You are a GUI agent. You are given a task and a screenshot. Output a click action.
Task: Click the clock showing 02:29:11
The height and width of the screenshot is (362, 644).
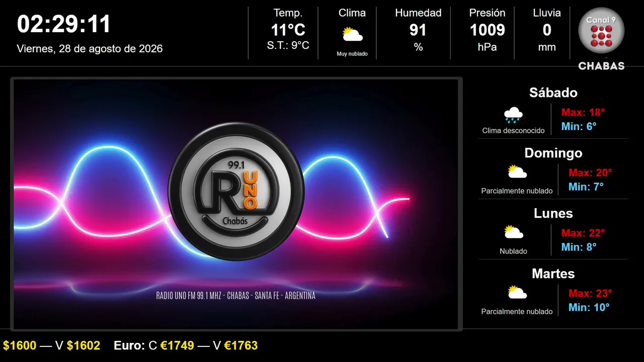[64, 24]
